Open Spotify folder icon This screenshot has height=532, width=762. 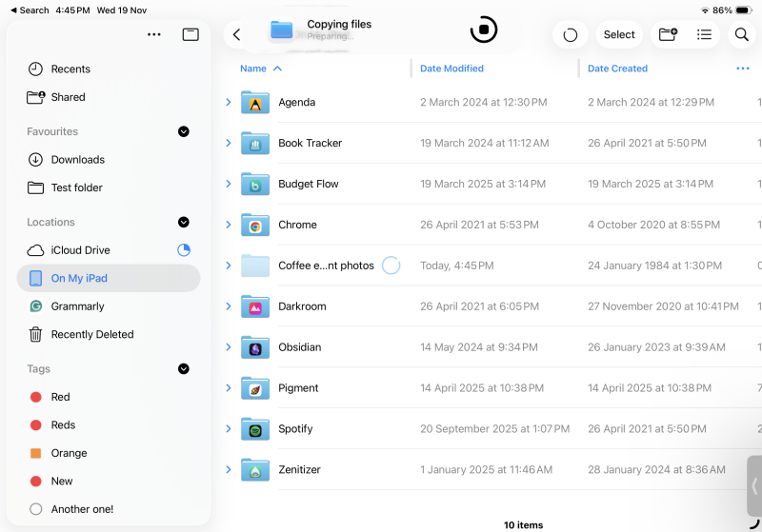point(255,428)
